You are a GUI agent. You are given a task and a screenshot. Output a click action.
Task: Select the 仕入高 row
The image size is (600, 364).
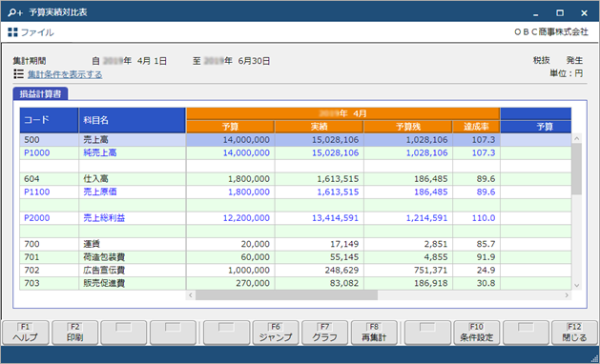coord(296,179)
